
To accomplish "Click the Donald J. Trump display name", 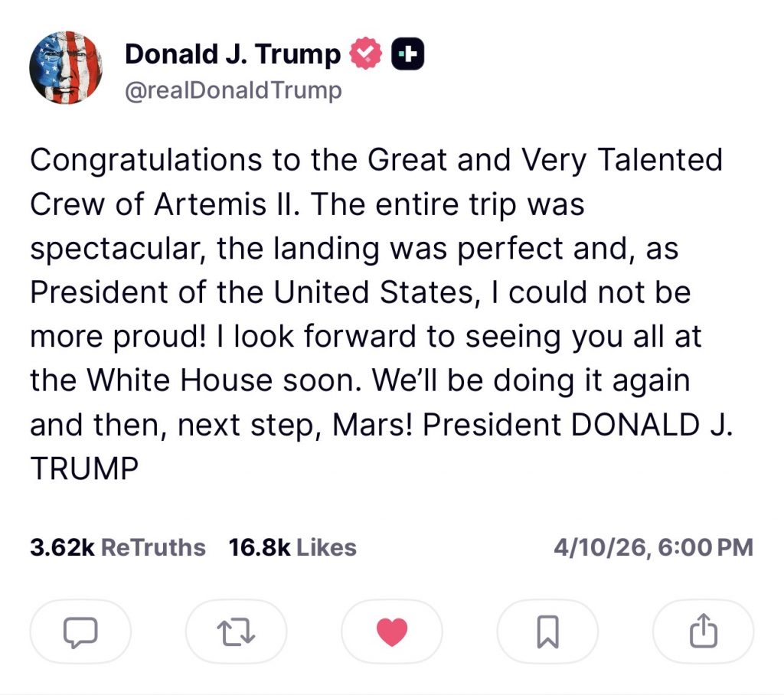I will tap(232, 54).
